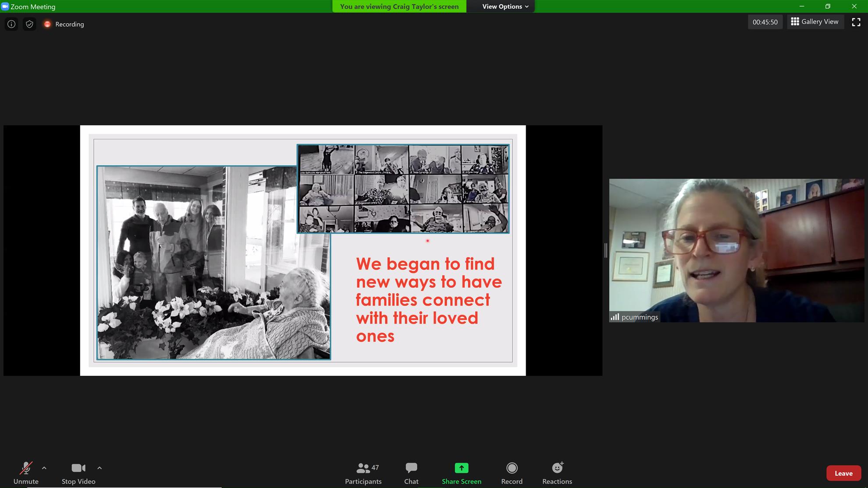Enter full screen mode

click(856, 22)
